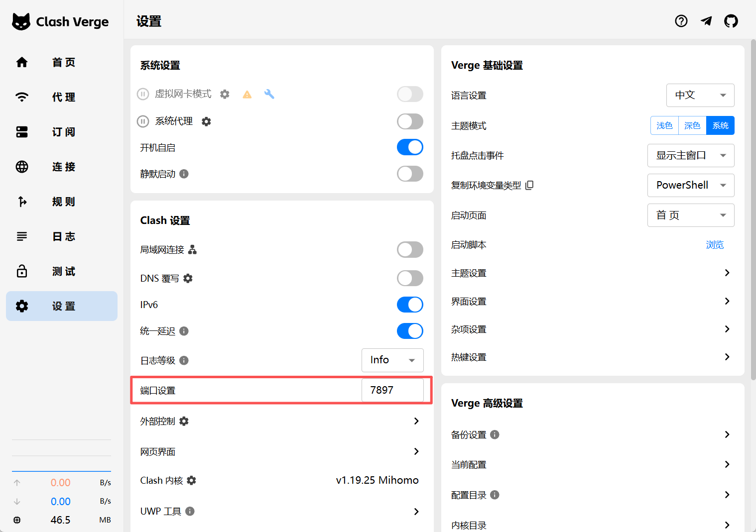Expand the 备份设置 row
Image resolution: width=756 pixels, height=532 pixels.
tap(592, 434)
